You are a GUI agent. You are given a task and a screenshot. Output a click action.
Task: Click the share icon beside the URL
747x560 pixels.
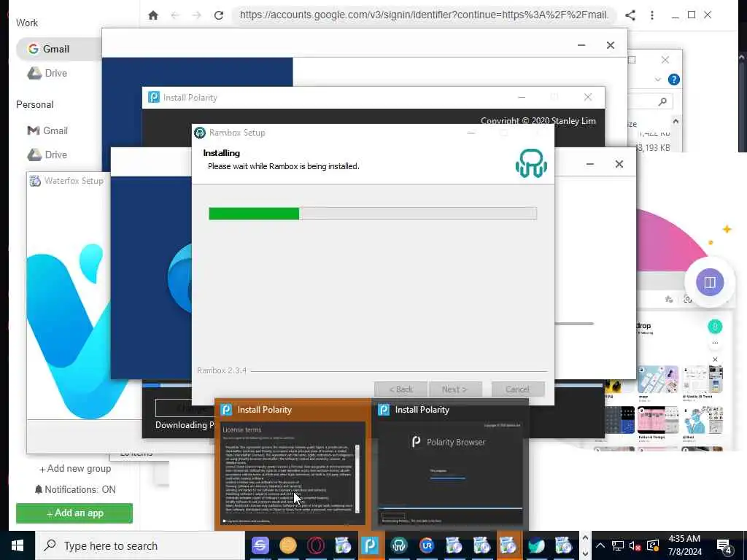pos(630,15)
